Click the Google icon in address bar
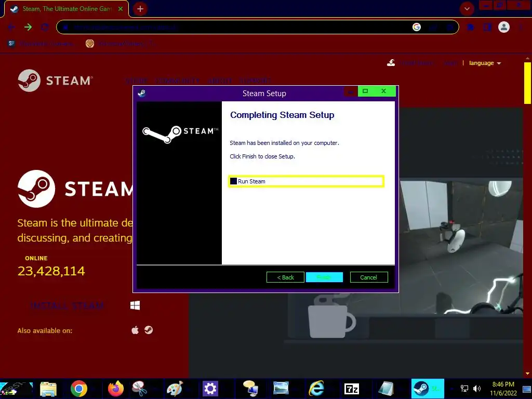 pyautogui.click(x=417, y=27)
